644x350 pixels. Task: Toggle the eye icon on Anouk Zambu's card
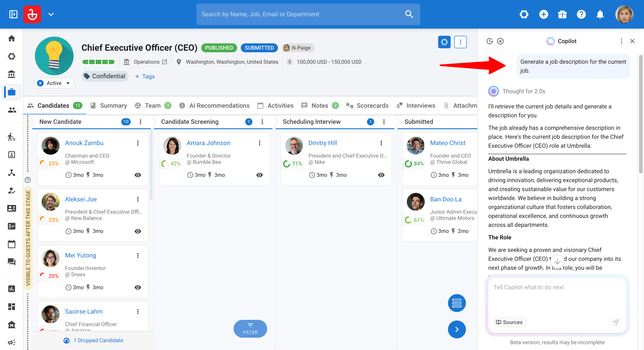tap(138, 175)
